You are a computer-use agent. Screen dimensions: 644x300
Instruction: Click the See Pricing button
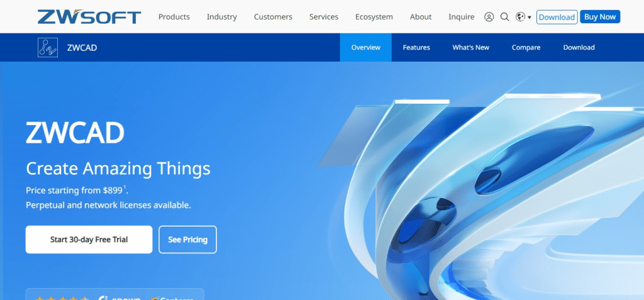[187, 240]
